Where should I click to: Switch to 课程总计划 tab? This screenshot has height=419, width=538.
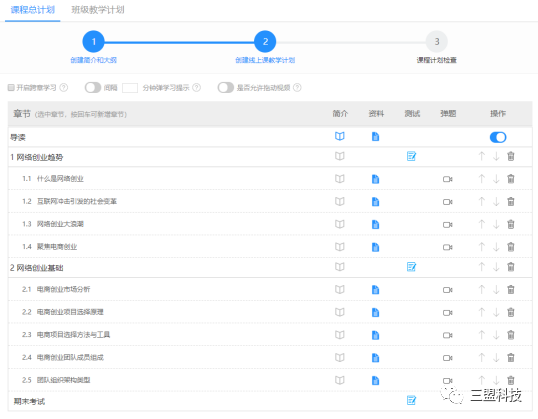(33, 10)
